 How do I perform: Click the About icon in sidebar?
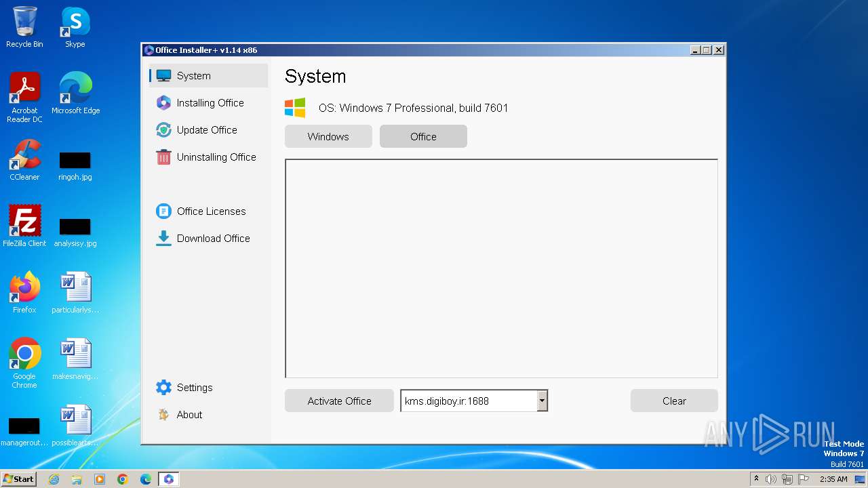163,415
